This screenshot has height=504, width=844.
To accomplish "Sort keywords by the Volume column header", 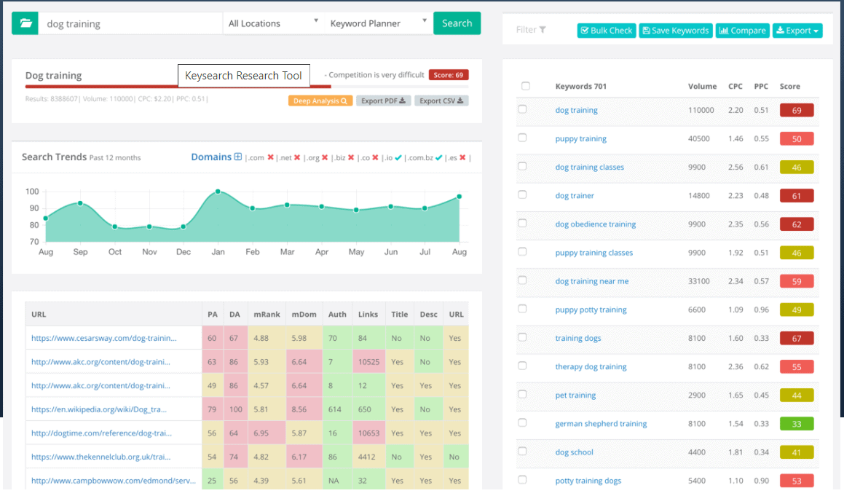I will 702,86.
